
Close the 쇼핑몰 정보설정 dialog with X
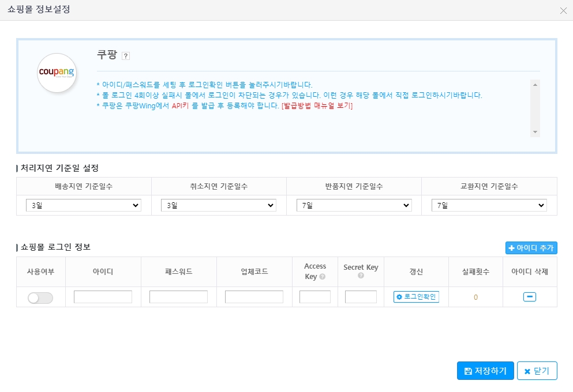point(564,10)
